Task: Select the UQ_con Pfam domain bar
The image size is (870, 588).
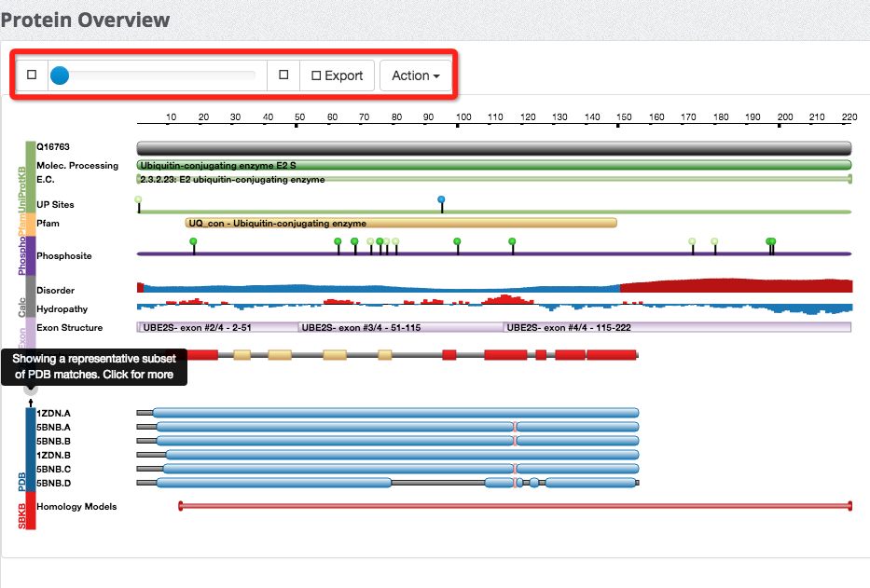Action: point(401,224)
